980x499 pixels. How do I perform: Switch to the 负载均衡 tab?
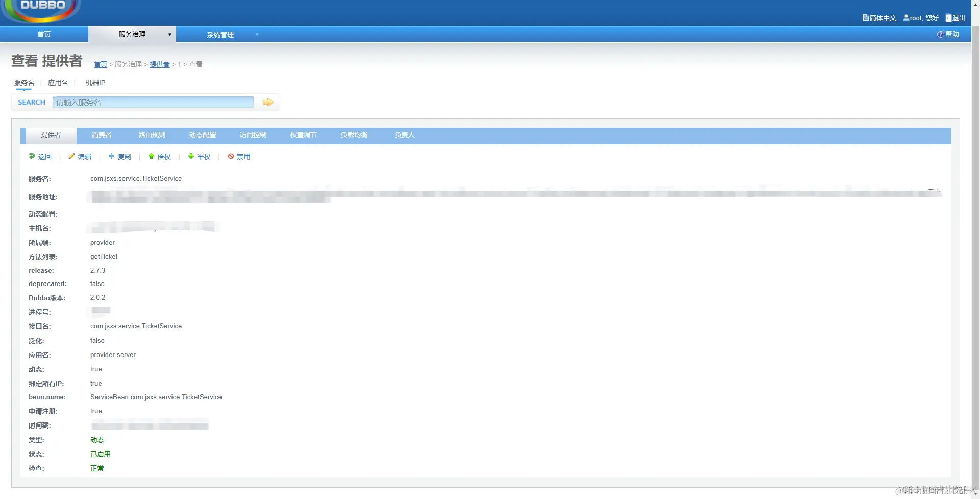click(x=354, y=135)
